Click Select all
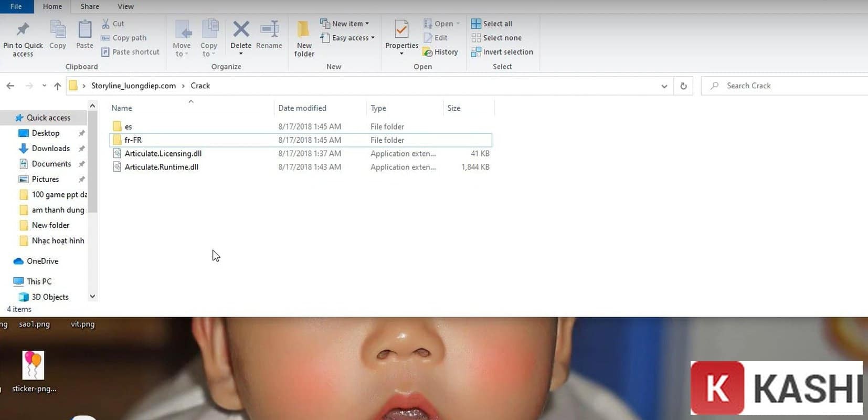 492,24
